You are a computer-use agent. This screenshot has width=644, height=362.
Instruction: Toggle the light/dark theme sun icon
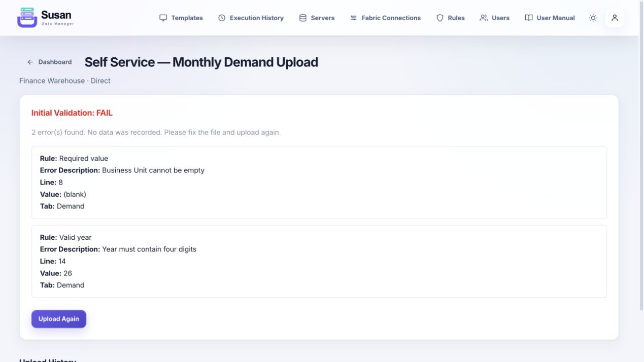tap(593, 18)
